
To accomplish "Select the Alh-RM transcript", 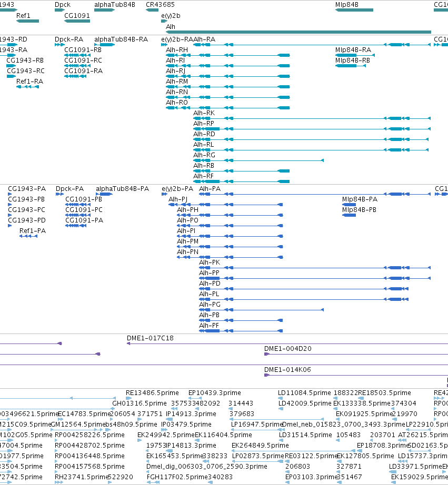I will (x=228, y=87).
